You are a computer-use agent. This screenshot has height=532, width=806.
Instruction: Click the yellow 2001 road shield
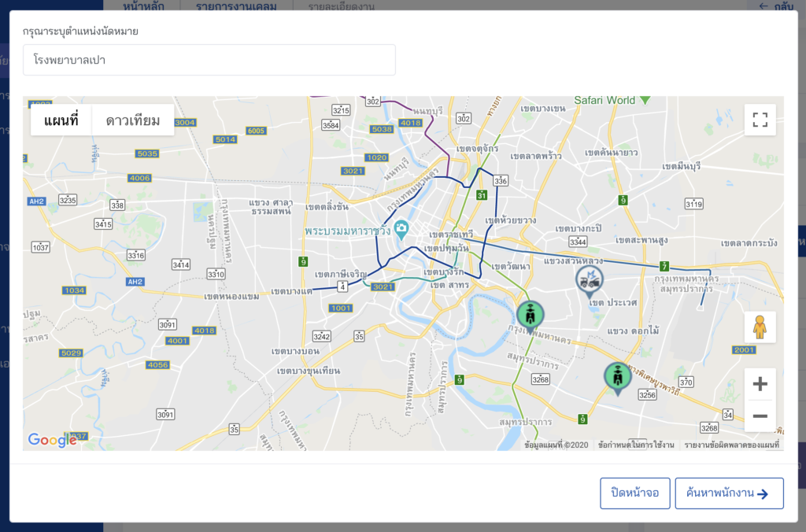744,349
